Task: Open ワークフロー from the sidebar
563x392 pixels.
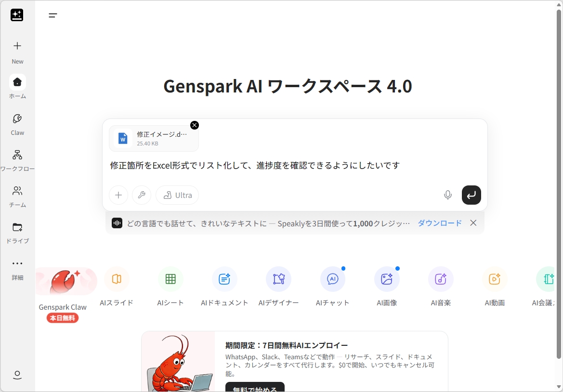Action: tap(17, 155)
